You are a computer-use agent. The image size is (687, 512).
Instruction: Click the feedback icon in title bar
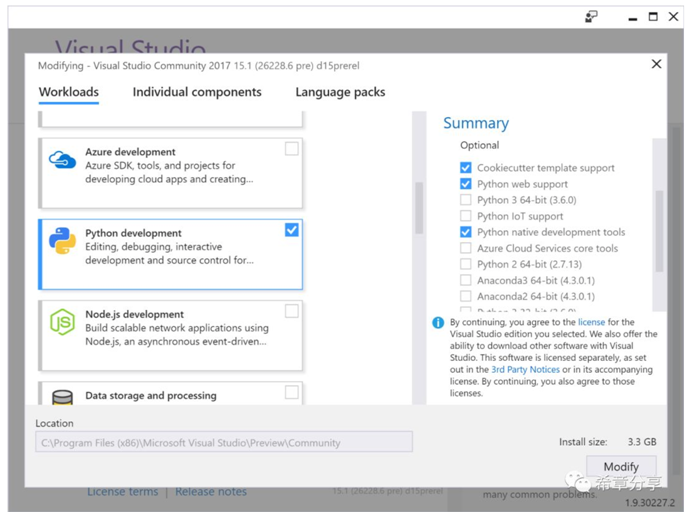click(591, 17)
